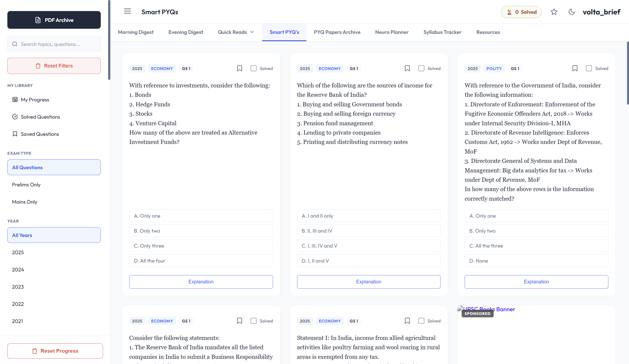Image resolution: width=629 pixels, height=364 pixels.
Task: Switch to the PYQ Papers Archive tab
Action: coord(337,32)
